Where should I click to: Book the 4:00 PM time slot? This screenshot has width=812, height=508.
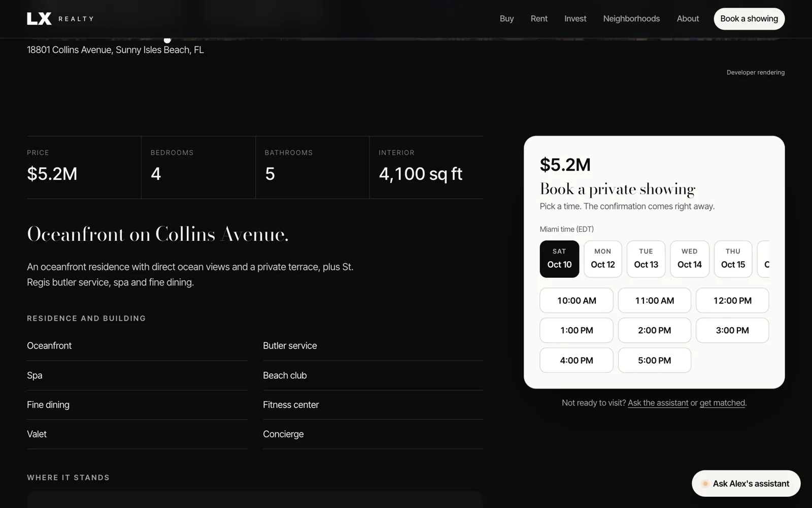tap(577, 360)
